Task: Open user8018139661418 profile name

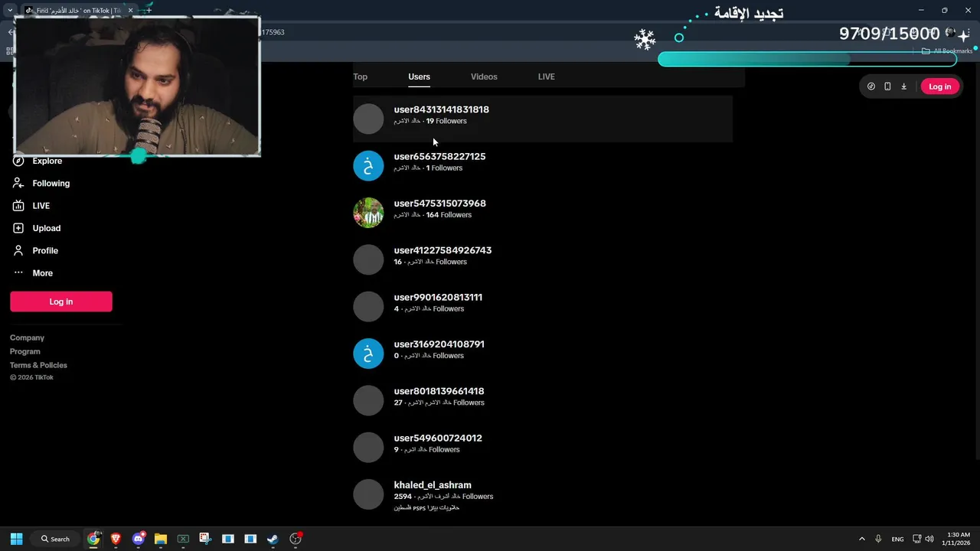Action: (439, 391)
